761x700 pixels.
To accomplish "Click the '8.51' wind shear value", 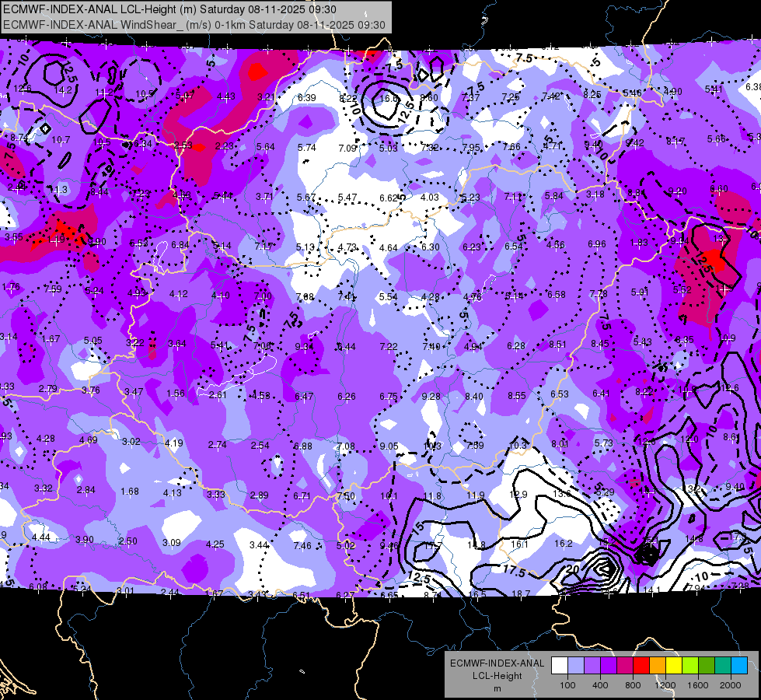I will pos(558,345).
